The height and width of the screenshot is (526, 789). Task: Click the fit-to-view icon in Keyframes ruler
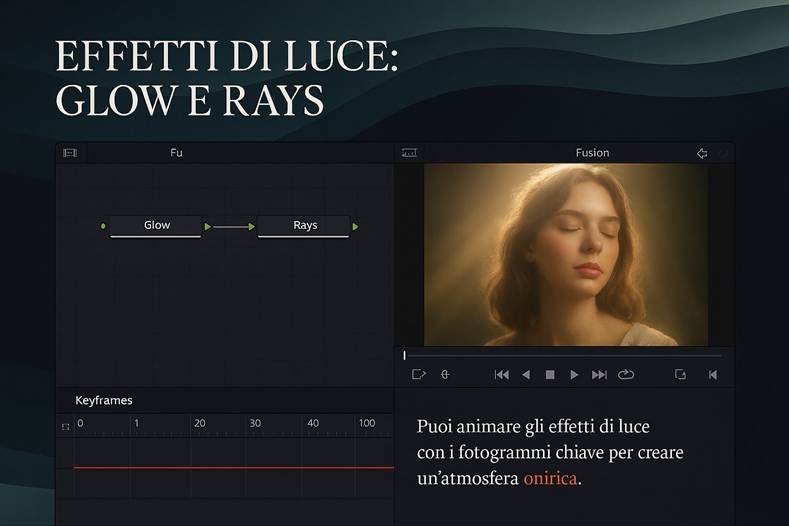click(x=66, y=426)
